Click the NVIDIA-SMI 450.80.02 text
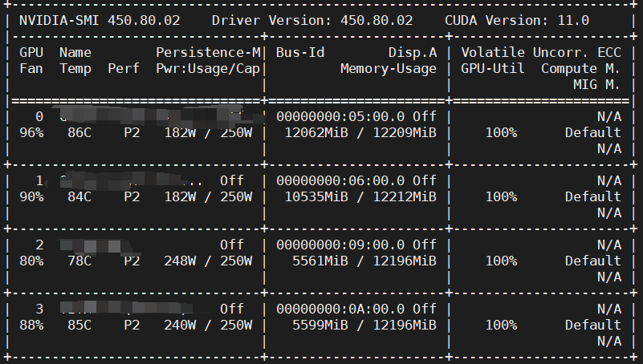 coord(100,21)
